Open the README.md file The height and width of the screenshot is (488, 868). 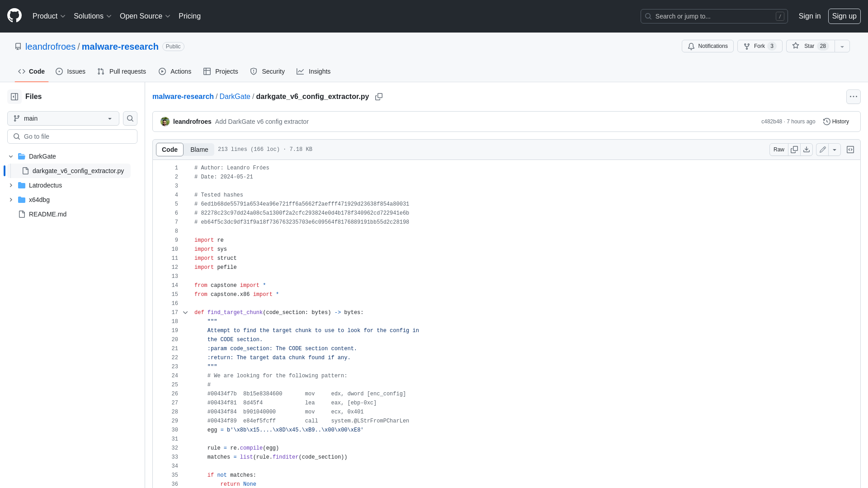click(x=47, y=214)
